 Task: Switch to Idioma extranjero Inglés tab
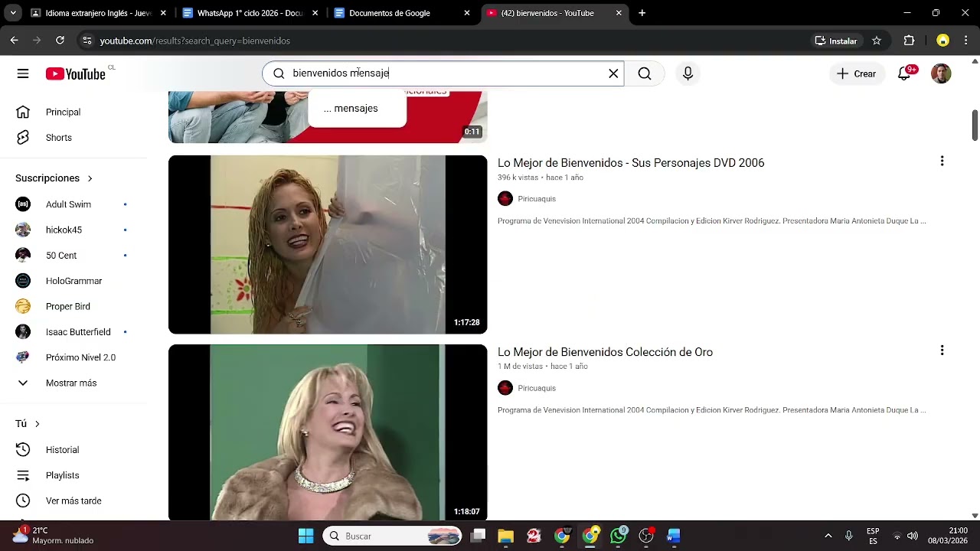[x=99, y=13]
